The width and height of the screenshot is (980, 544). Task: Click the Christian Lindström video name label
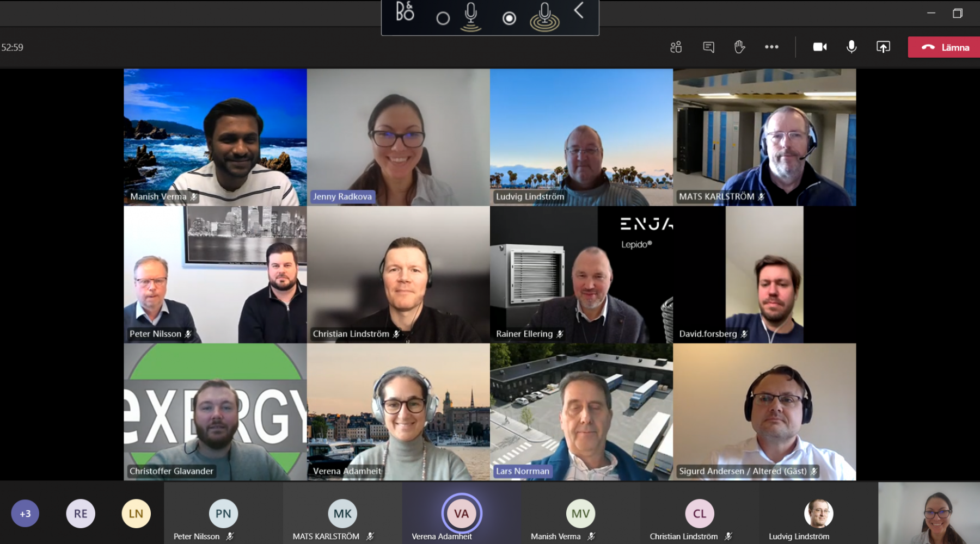pos(351,334)
